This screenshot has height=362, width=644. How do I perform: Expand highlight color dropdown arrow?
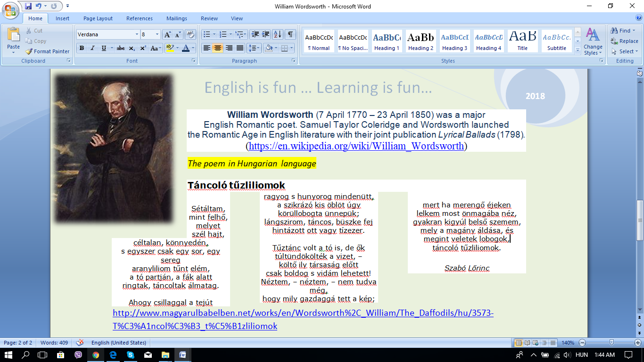178,48
